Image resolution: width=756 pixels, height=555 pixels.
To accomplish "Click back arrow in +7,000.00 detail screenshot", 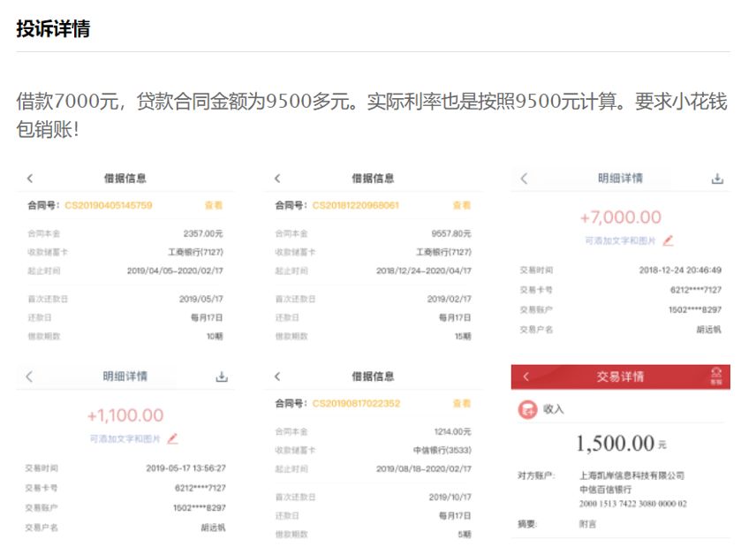I will coord(524,179).
